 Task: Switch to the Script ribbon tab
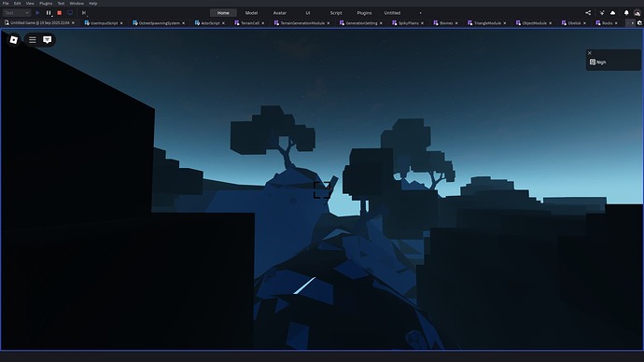(336, 13)
